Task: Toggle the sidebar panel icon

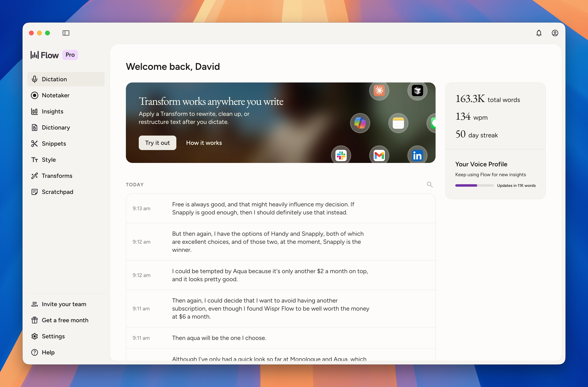Action: 66,33
